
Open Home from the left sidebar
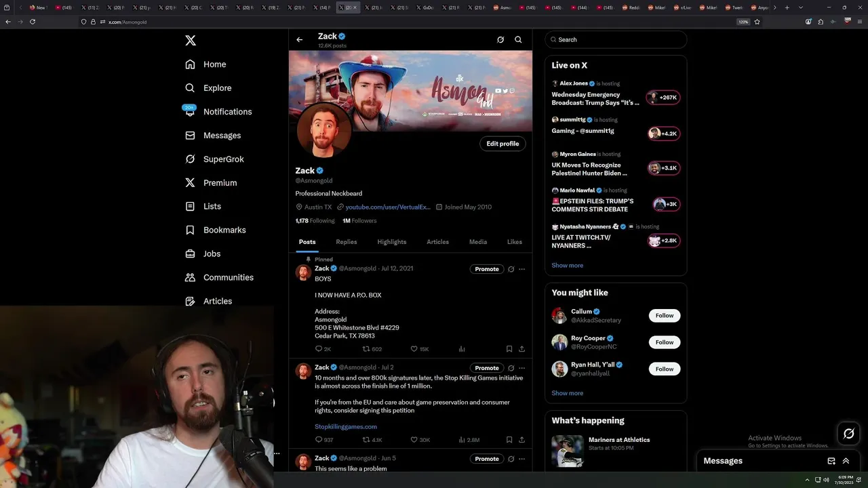(x=205, y=64)
